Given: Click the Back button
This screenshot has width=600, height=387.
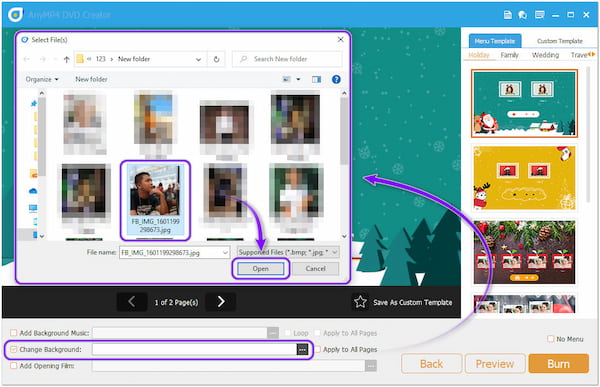Looking at the screenshot, I should 431,364.
